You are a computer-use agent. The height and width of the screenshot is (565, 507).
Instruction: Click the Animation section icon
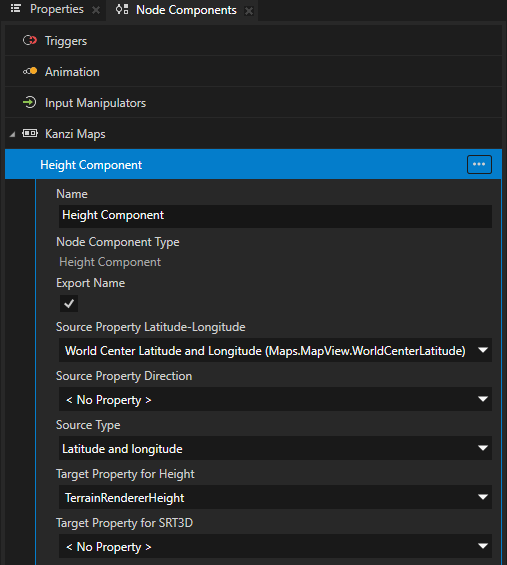(30, 71)
